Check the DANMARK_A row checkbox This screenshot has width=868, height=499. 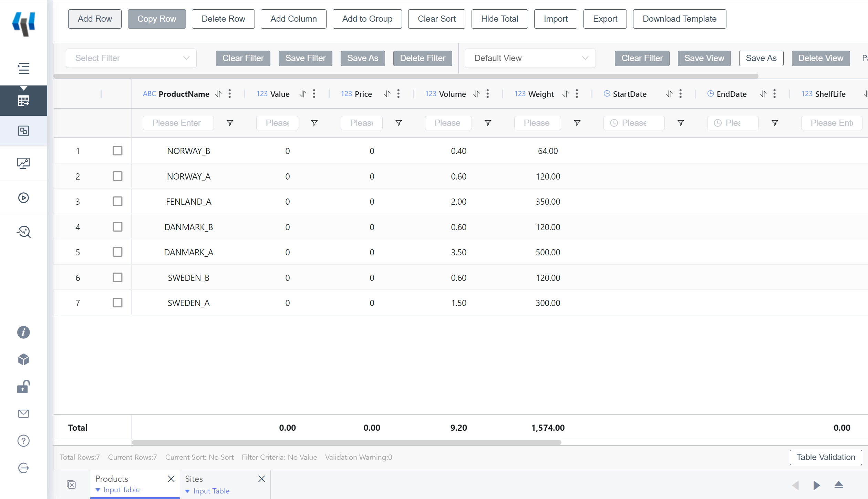117,252
